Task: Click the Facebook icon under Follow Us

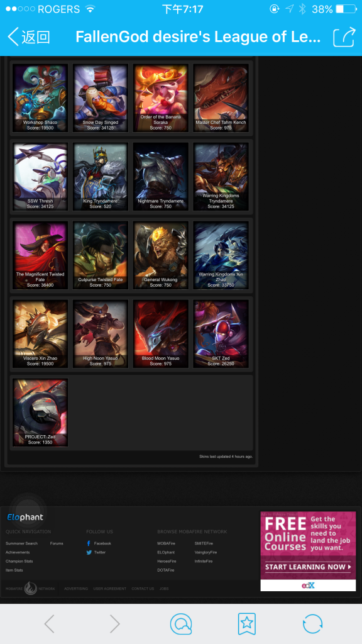Action: 89,543
